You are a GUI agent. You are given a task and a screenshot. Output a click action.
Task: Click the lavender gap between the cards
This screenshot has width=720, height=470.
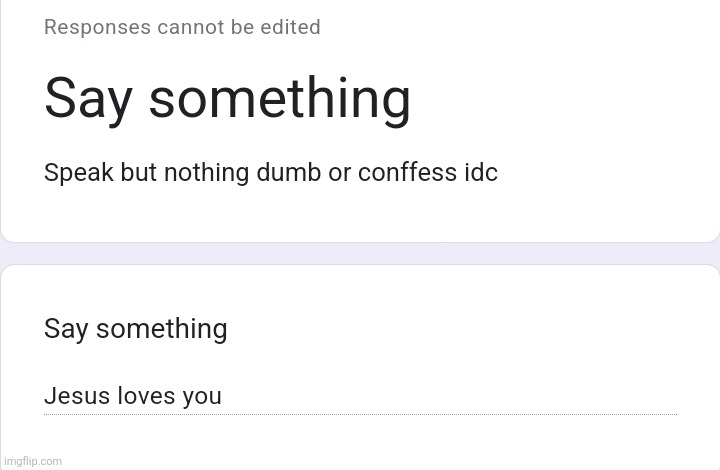pos(360,253)
